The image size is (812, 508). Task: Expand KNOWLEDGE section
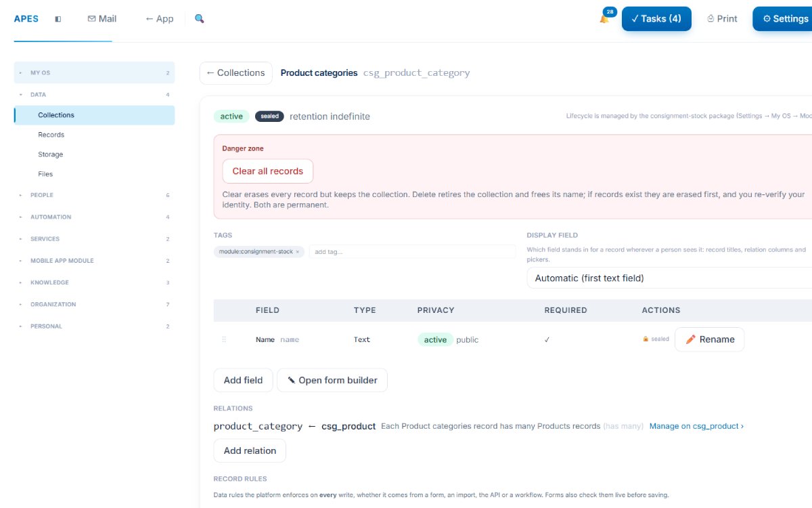point(94,282)
